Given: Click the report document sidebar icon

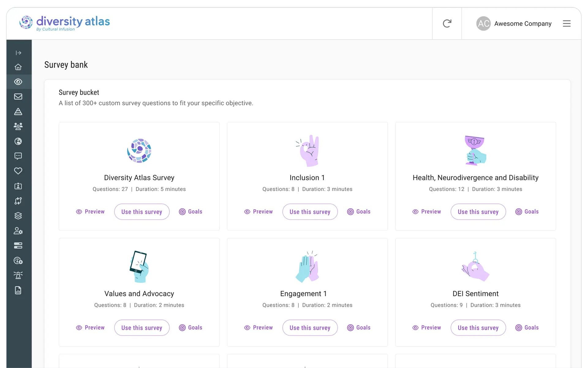Looking at the screenshot, I should [18, 290].
